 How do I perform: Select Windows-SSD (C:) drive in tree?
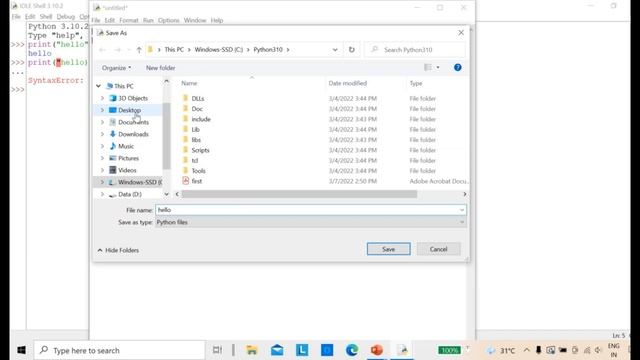tap(140, 182)
